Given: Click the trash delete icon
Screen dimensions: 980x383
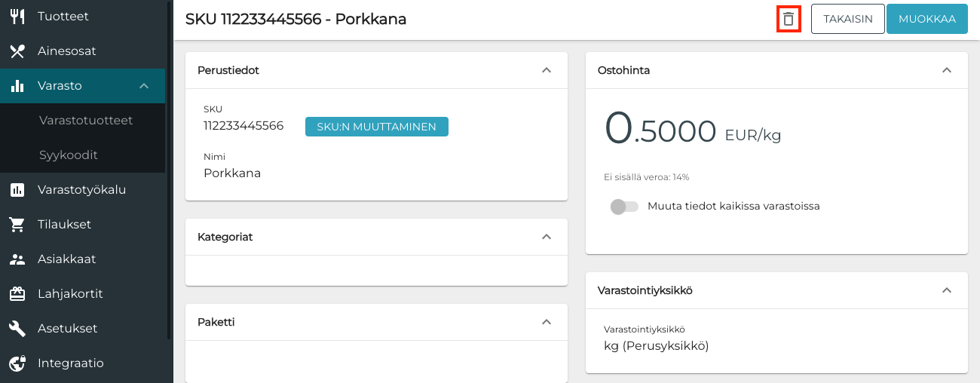Looking at the screenshot, I should point(789,19).
